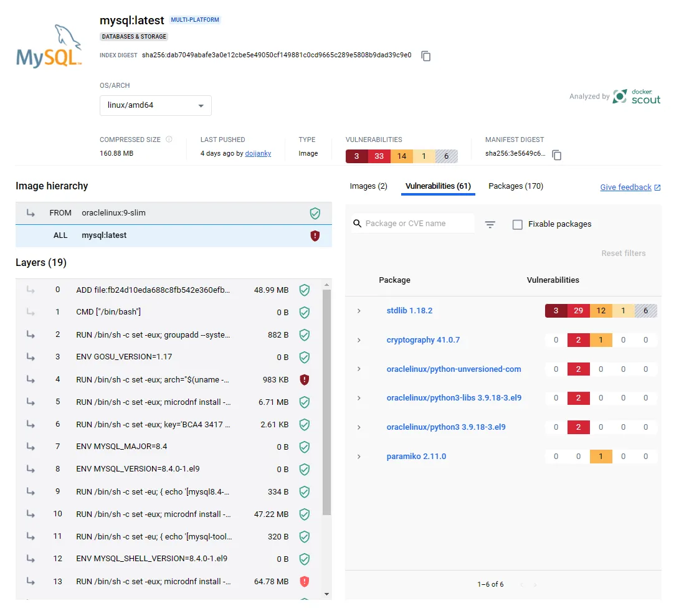684x616 pixels.
Task: Open the vulnerability filter options icon
Action: click(490, 224)
